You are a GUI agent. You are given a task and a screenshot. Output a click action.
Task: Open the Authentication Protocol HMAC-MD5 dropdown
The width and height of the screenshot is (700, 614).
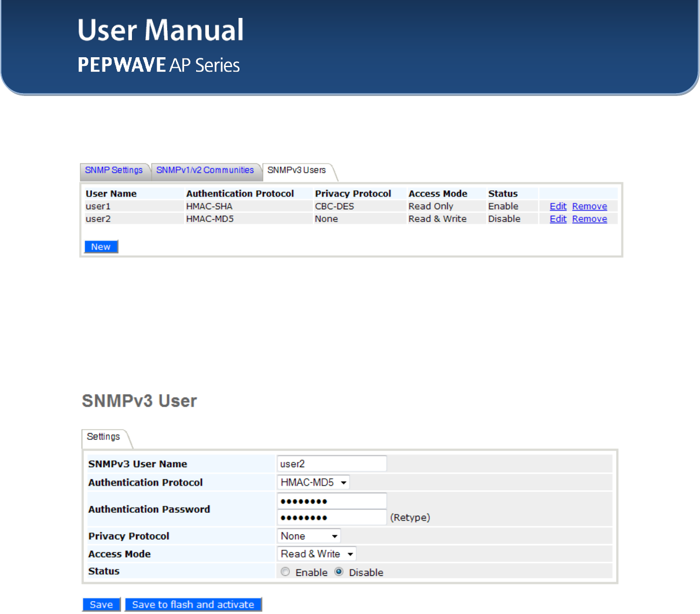[x=314, y=482]
